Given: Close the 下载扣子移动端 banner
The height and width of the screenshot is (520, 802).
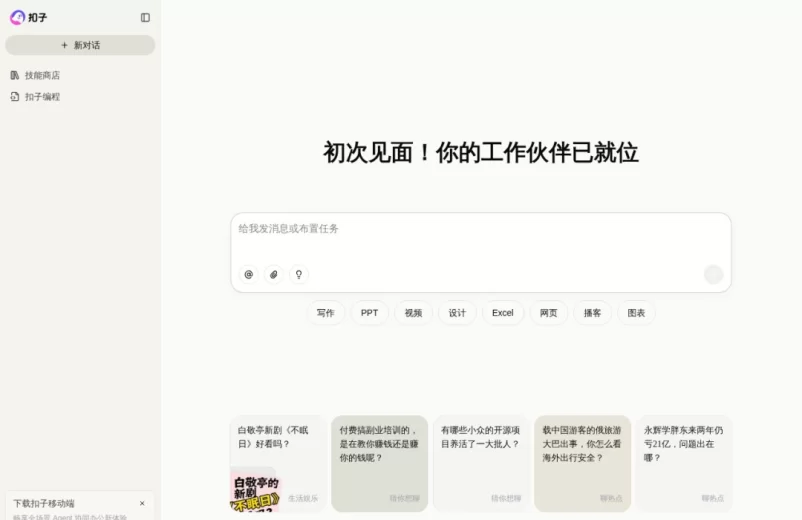Looking at the screenshot, I should 142,503.
